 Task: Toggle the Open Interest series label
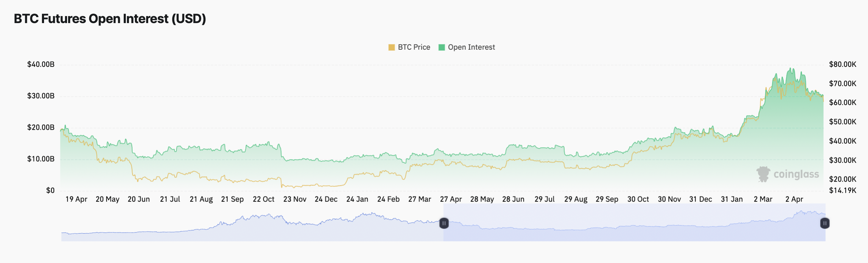tap(471, 47)
